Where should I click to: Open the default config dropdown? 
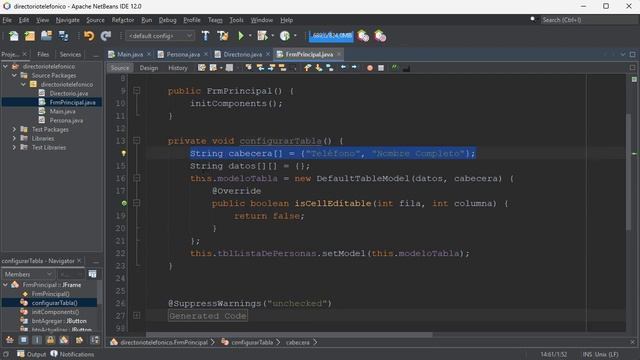click(x=160, y=36)
